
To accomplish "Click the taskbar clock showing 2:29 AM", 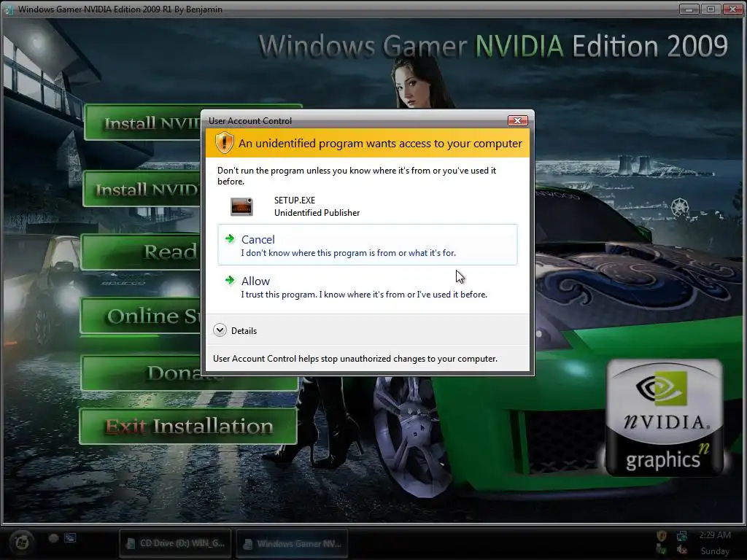I will [715, 535].
